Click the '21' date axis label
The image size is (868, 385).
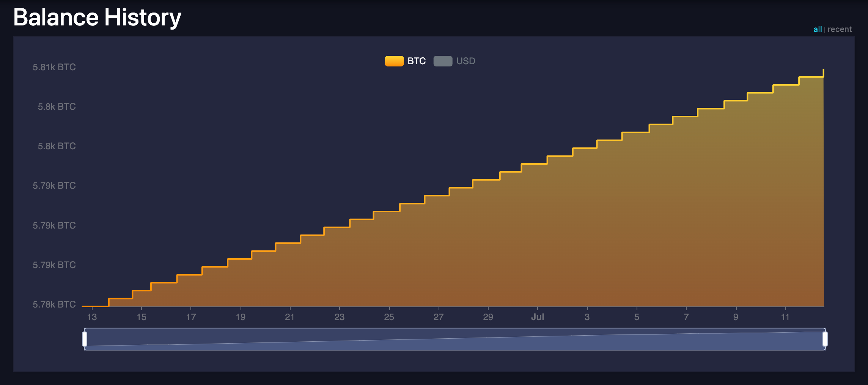point(290,317)
